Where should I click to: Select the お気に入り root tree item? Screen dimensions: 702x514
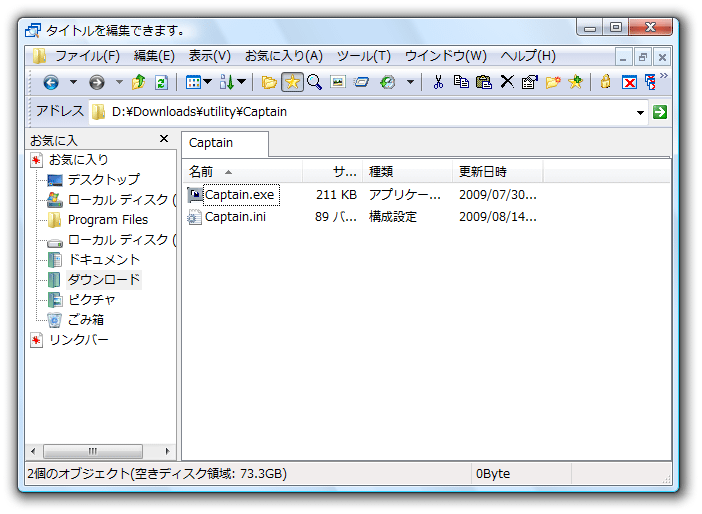coord(79,160)
